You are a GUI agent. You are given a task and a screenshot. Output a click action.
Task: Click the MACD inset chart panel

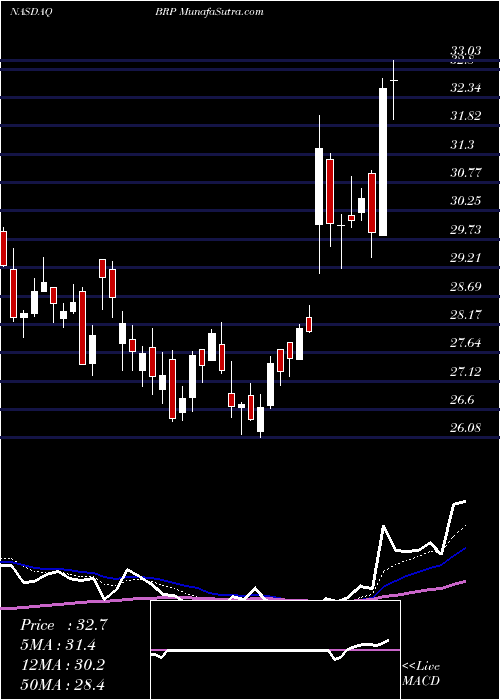tap(275, 650)
